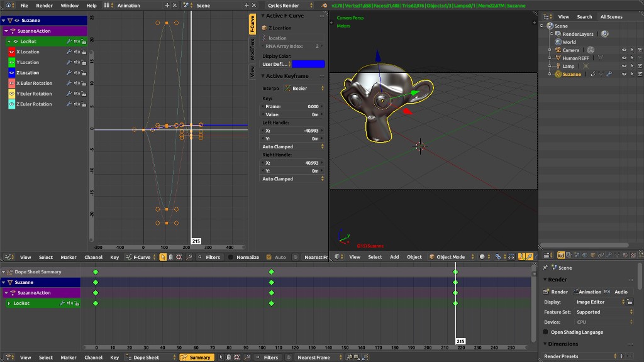
Task: Toggle the Auto checkbox in Graph Editor header
Action: 269,257
